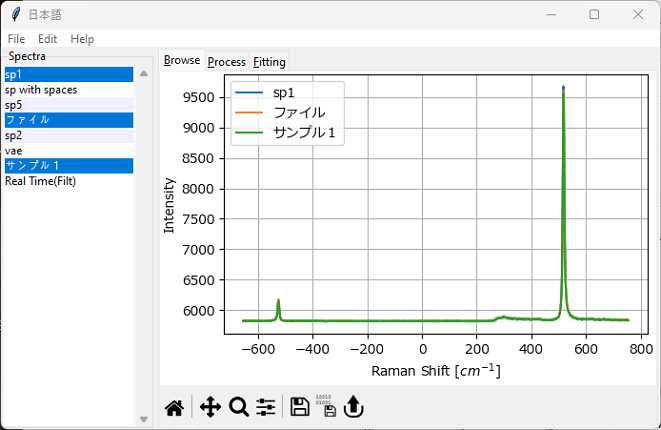Screen dimensions: 661x430
Task: Click the binary data save icon
Action: [324, 405]
